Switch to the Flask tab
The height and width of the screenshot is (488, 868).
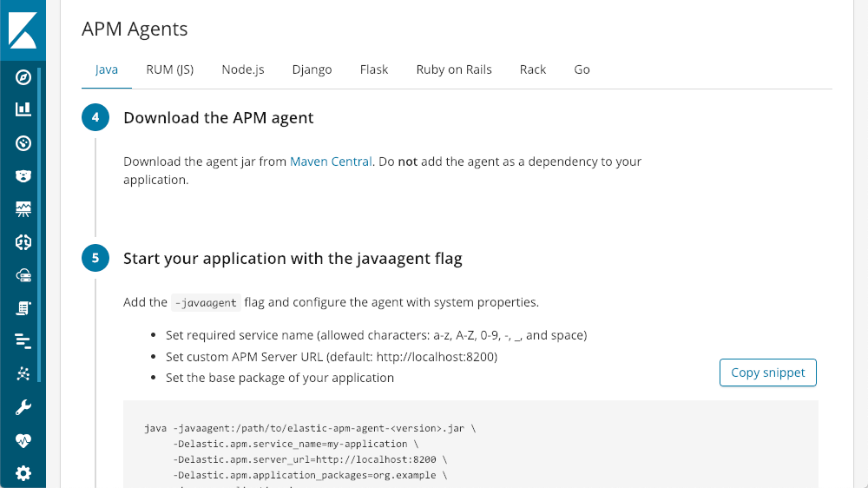373,69
